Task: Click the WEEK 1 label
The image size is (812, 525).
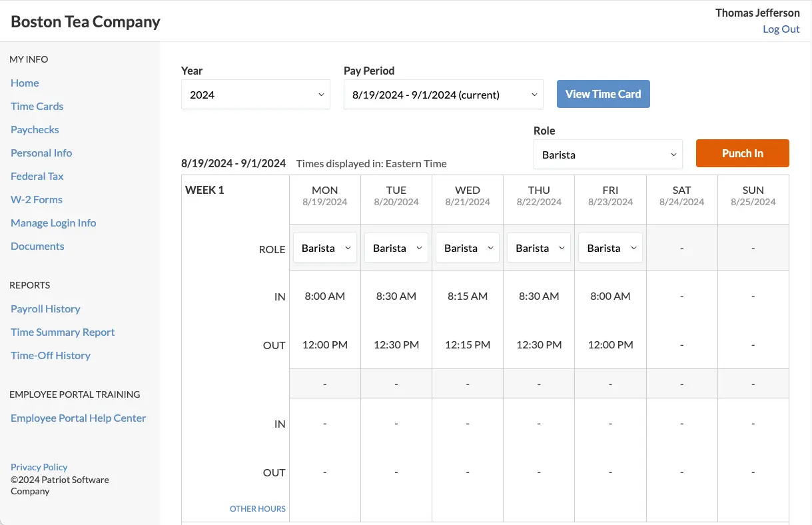Action: pos(204,191)
